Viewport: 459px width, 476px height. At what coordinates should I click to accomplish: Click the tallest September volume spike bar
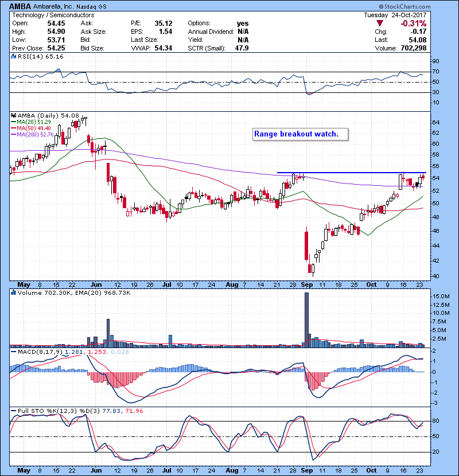[x=306, y=320]
